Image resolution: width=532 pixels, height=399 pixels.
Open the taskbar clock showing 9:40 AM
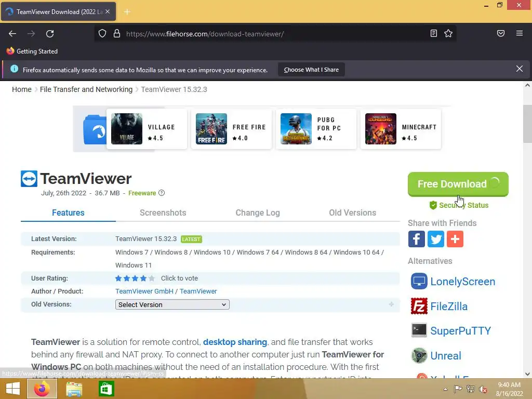point(509,389)
